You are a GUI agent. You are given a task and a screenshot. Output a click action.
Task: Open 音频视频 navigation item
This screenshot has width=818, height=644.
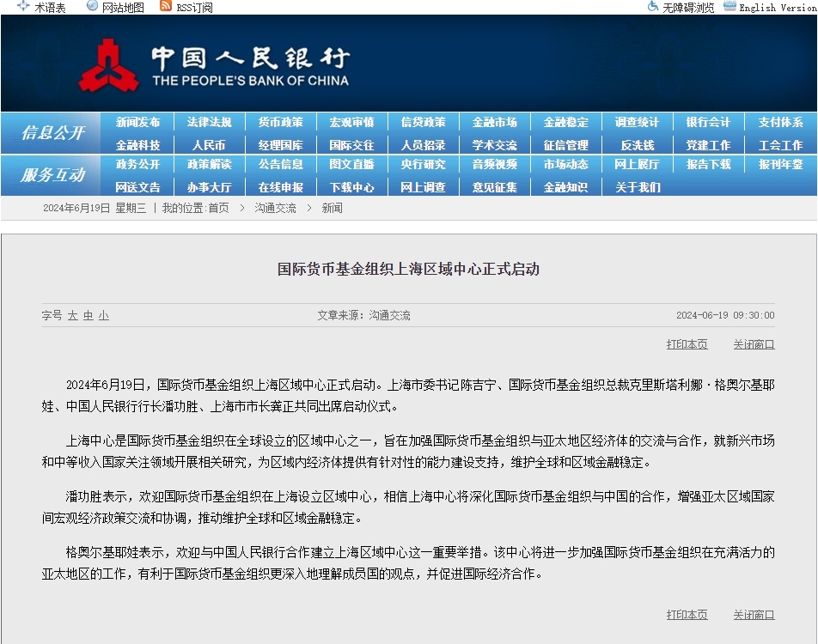pos(494,164)
